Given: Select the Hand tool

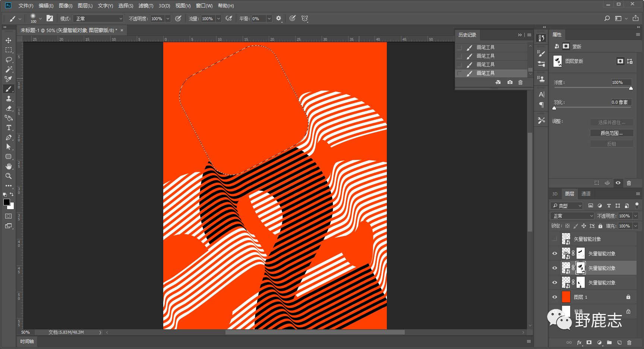Looking at the screenshot, I should (9, 166).
